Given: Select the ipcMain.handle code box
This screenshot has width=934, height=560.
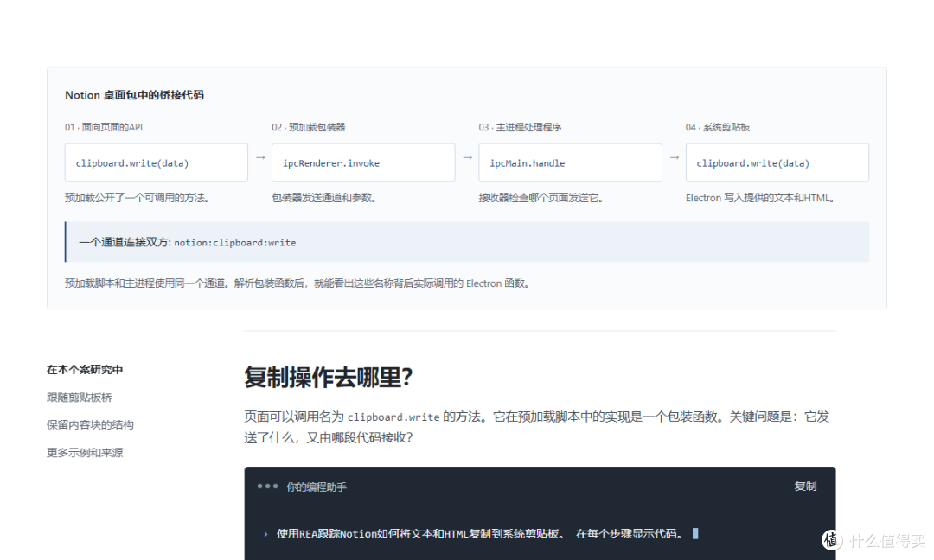Looking at the screenshot, I should point(570,162).
